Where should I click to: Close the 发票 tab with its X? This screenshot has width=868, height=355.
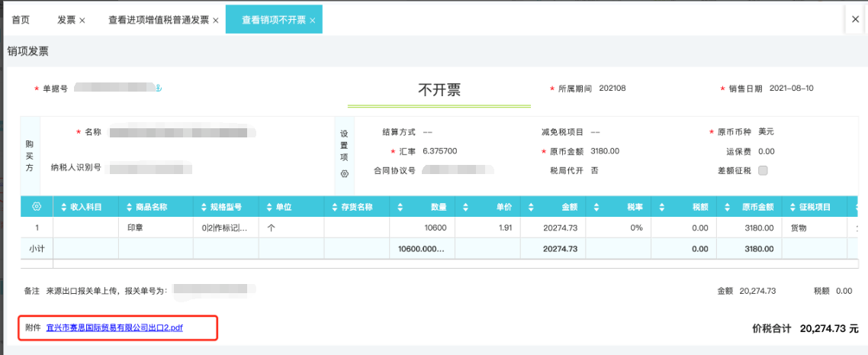pyautogui.click(x=82, y=21)
